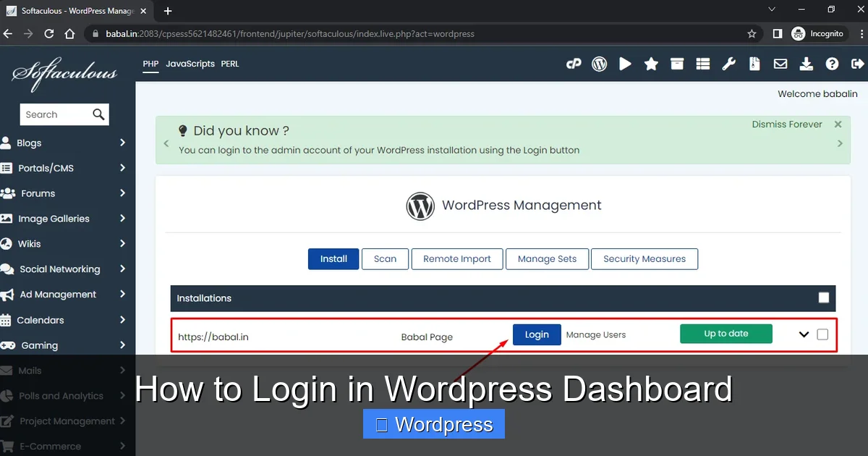Click the download import icon
The width and height of the screenshot is (868, 456).
[807, 64]
